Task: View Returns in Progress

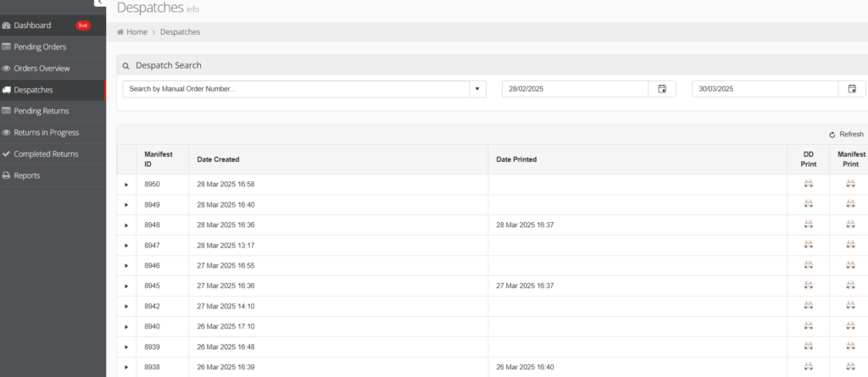Action: [x=53, y=133]
